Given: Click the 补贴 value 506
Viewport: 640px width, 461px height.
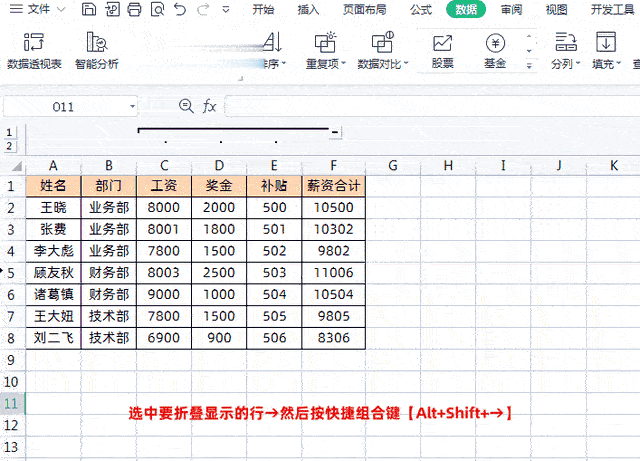Looking at the screenshot, I should pyautogui.click(x=274, y=338).
